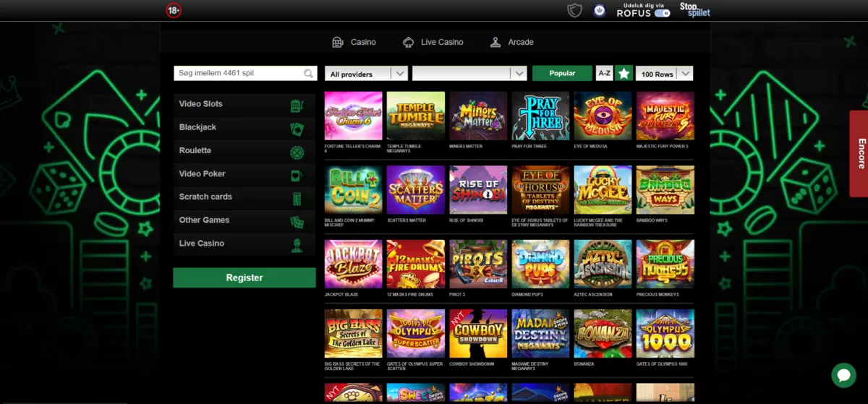Open Eye of Horus Tablets of Destiny game
This screenshot has height=404, width=868.
click(540, 190)
